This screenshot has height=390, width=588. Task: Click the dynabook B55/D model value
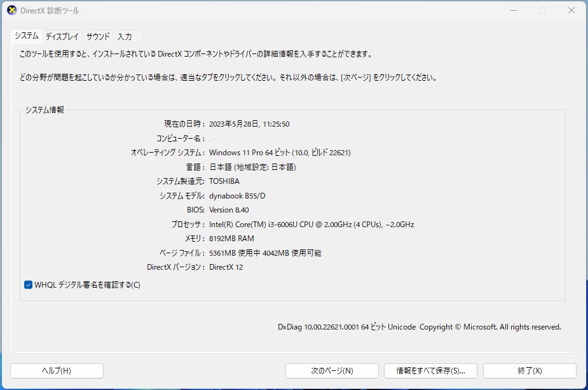[237, 196]
